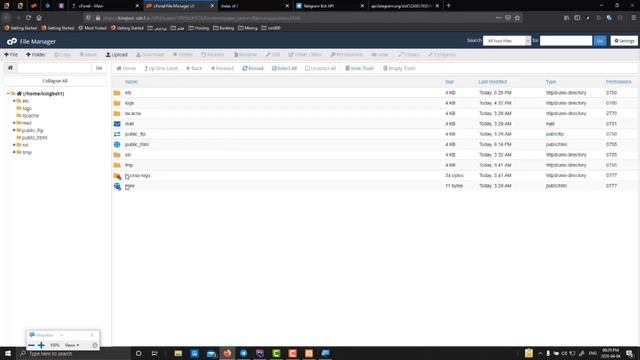Open View Trash

[360, 68]
